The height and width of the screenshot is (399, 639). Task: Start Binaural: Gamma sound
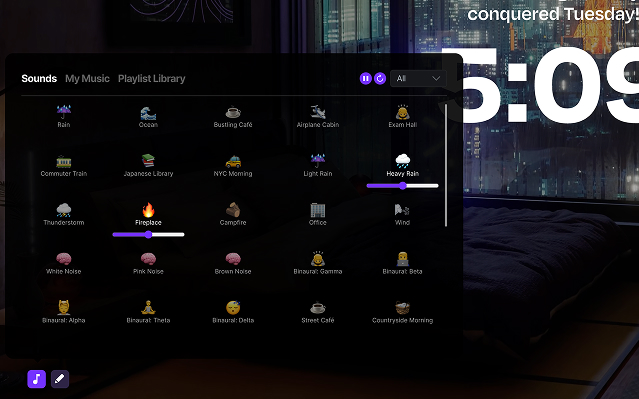tap(318, 263)
